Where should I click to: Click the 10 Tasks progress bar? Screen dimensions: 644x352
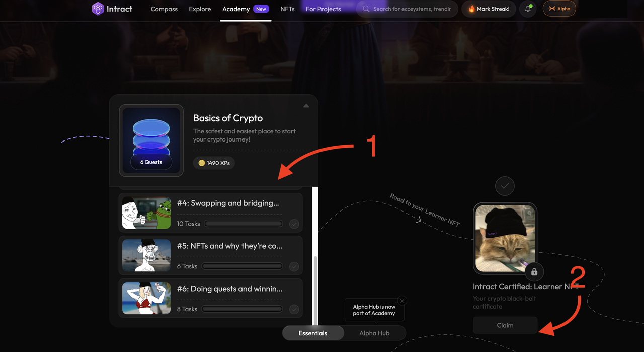tap(244, 224)
